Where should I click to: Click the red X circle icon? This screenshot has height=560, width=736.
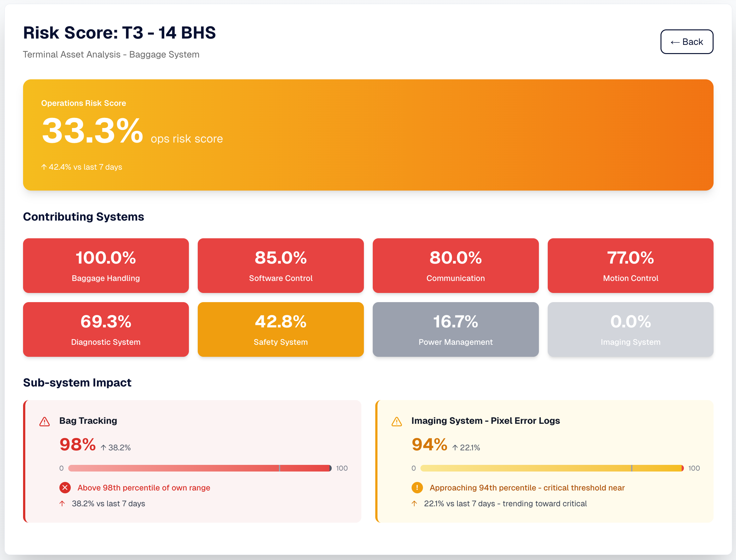coord(65,488)
